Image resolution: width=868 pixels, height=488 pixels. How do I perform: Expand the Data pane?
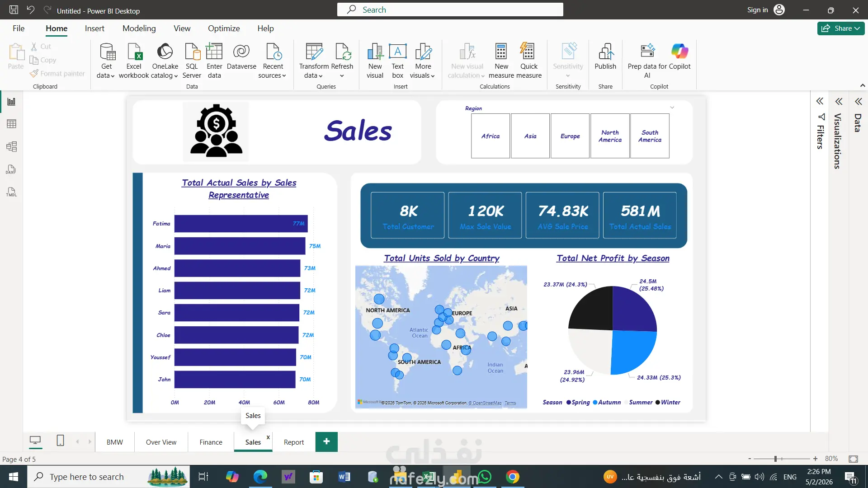[x=858, y=101]
